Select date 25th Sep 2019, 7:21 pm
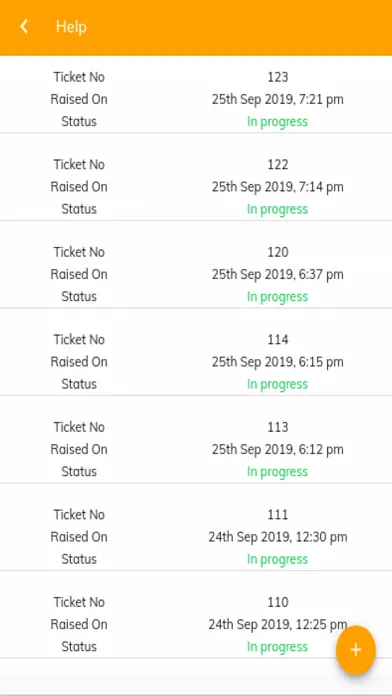This screenshot has width=392, height=696. (277, 99)
